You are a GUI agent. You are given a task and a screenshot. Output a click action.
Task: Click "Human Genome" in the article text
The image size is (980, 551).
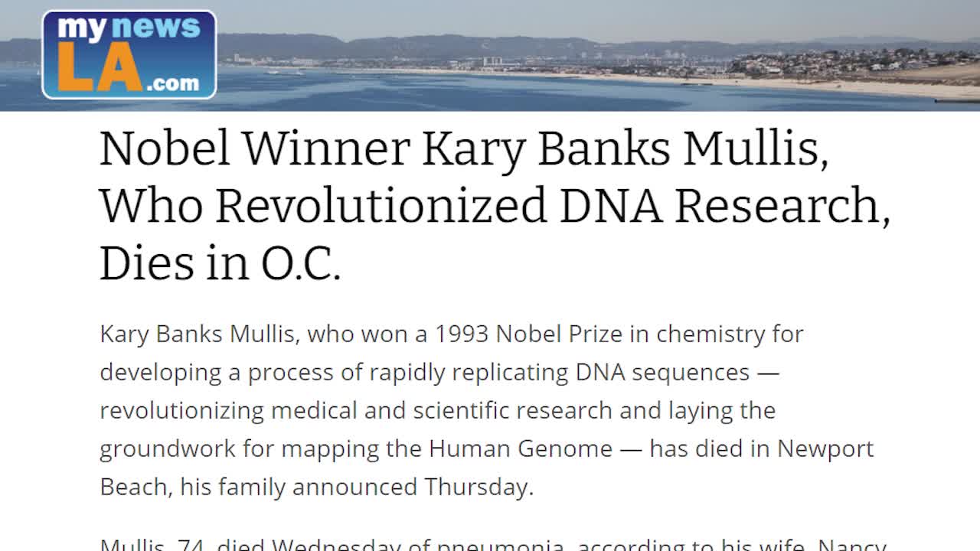pyautogui.click(x=521, y=448)
